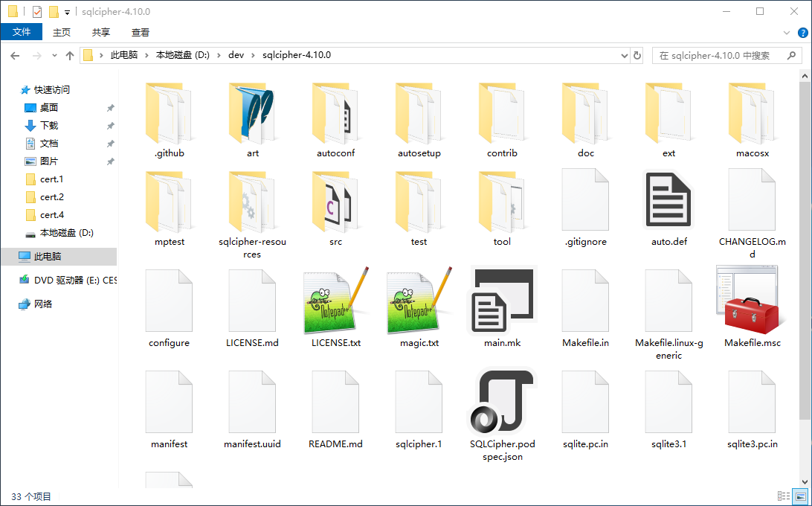Select the LICENSE.txt Notepad++ file
812x506 pixels.
pyautogui.click(x=335, y=300)
